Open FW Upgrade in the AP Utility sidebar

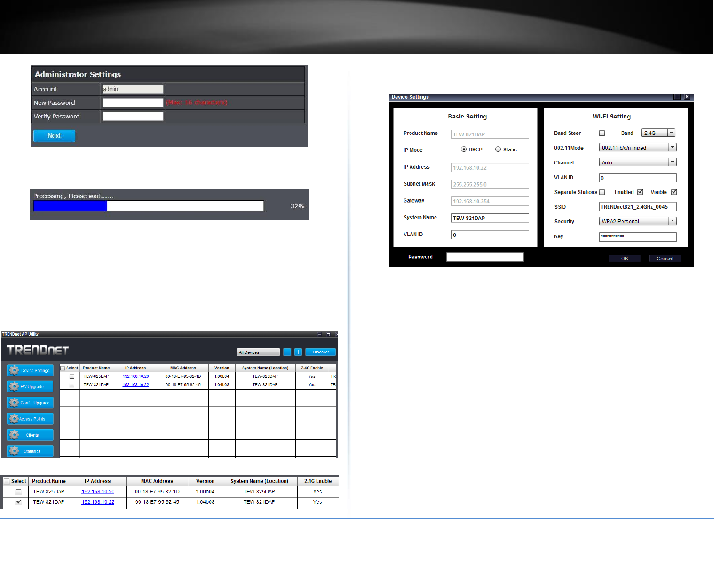click(30, 386)
